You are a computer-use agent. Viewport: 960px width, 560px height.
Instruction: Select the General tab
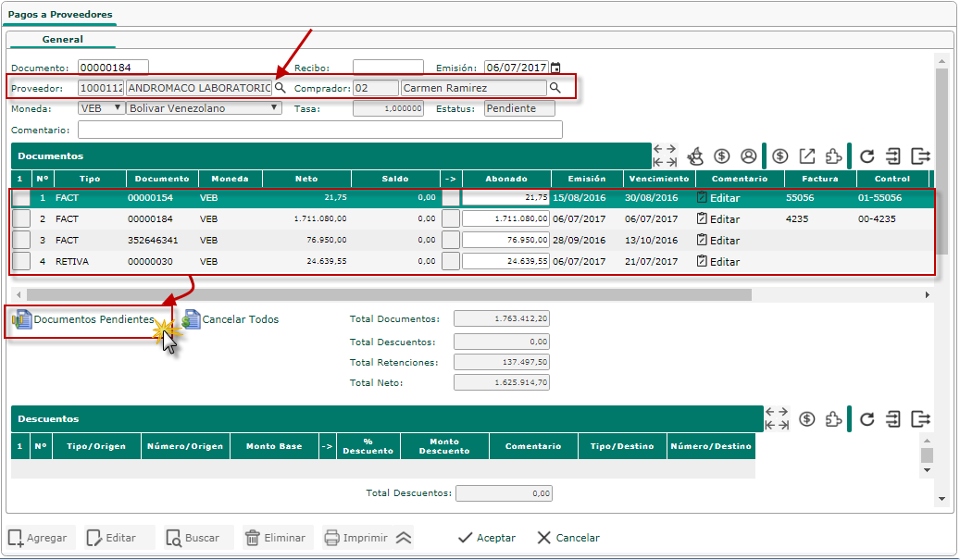[x=62, y=40]
